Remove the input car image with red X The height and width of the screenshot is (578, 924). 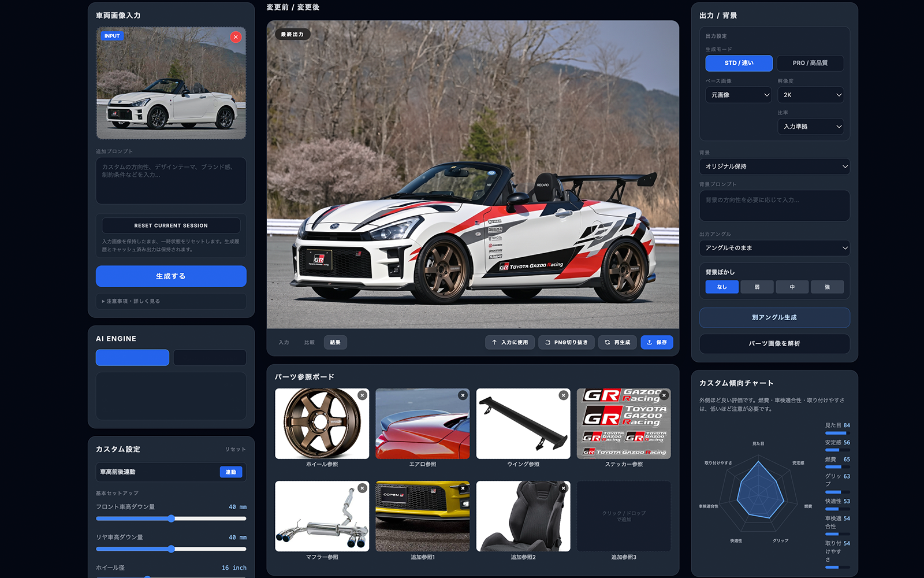point(236,37)
